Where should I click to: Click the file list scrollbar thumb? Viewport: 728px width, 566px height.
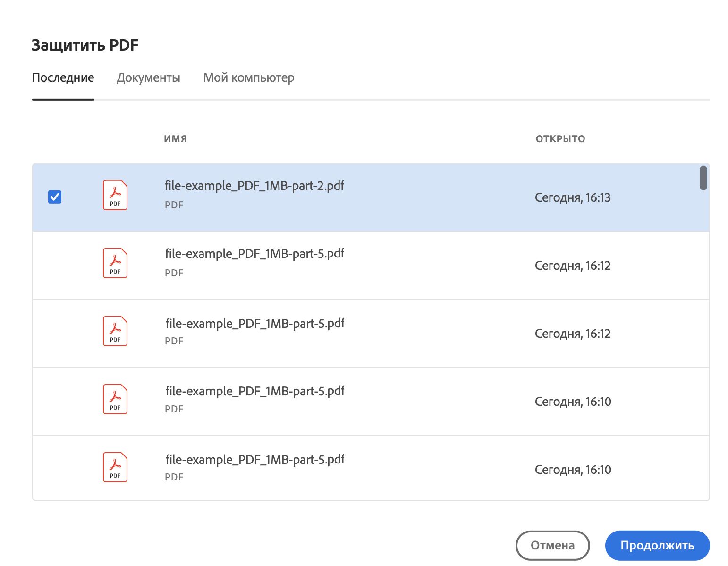click(x=703, y=178)
